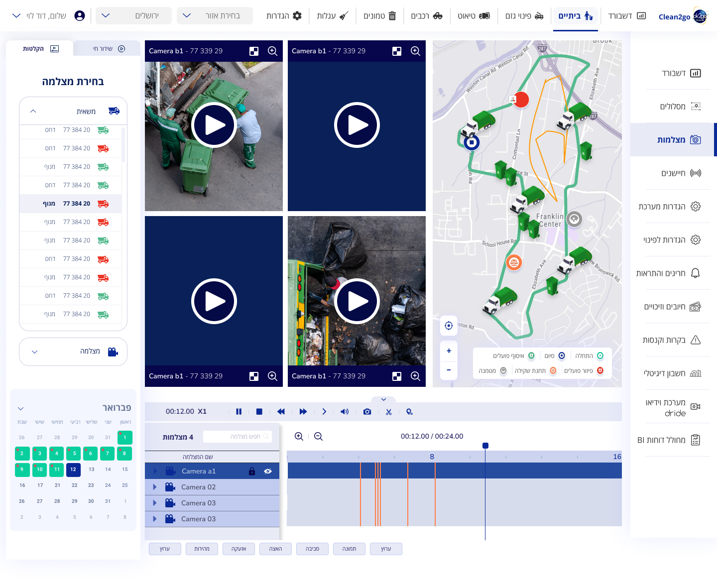Zoom out the timeline with magnifier minus
The width and height of the screenshot is (717, 588).
point(319,437)
